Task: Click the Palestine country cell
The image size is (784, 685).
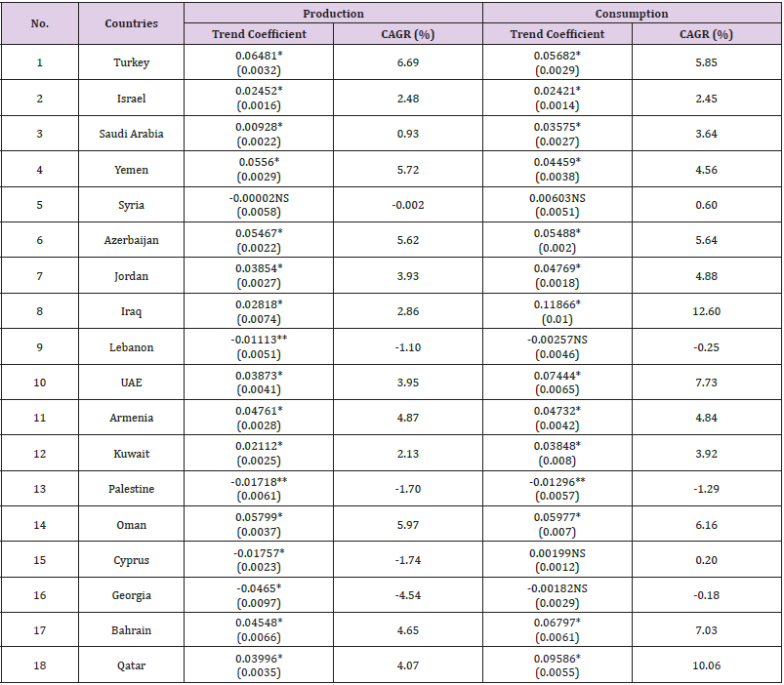Action: click(x=131, y=489)
